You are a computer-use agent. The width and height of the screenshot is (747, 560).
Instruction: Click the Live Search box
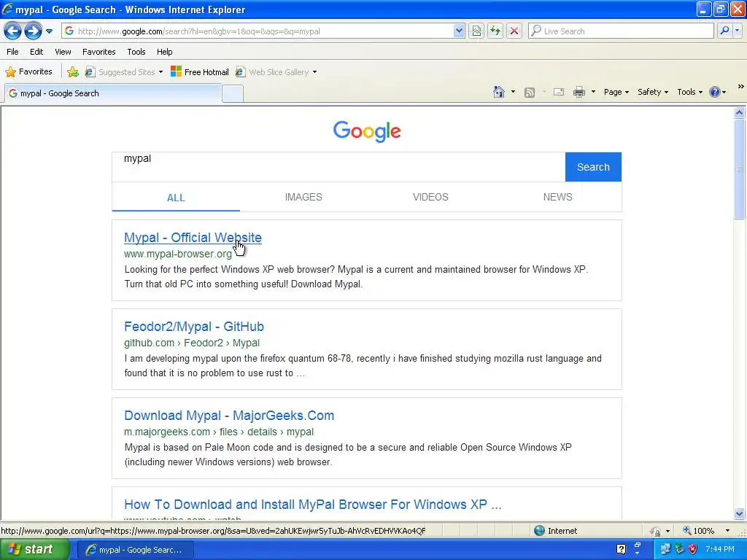(622, 31)
